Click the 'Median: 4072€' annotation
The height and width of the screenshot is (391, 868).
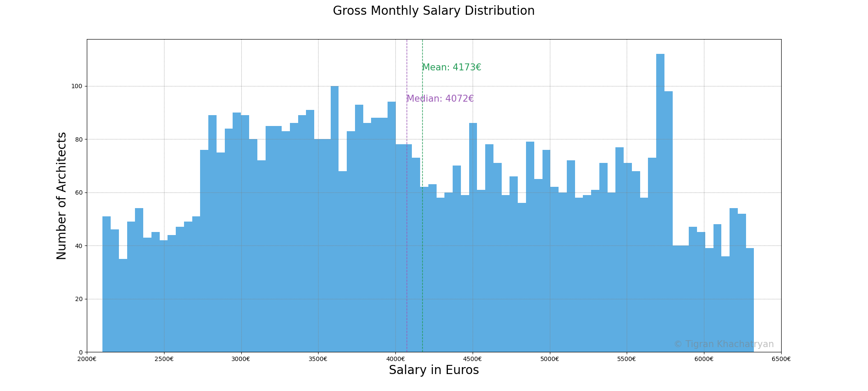pyautogui.click(x=440, y=99)
